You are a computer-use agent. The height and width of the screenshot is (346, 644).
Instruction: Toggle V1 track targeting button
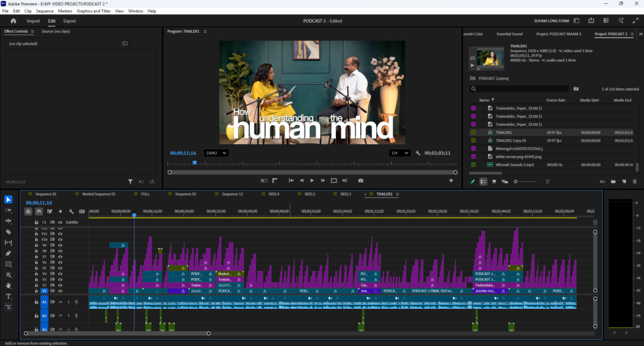pyautogui.click(x=44, y=291)
